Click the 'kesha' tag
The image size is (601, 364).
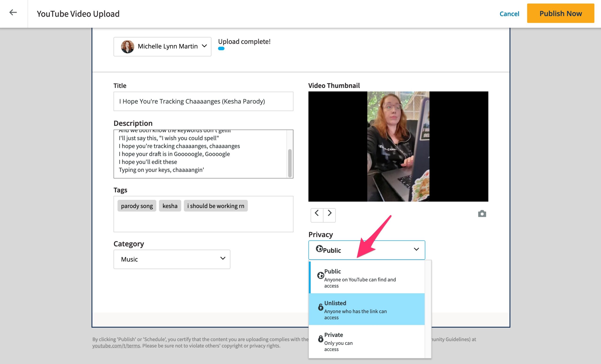170,206
